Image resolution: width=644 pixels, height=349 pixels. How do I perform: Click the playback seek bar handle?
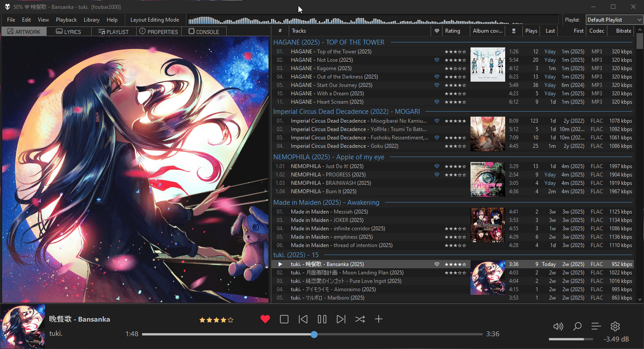(314, 334)
